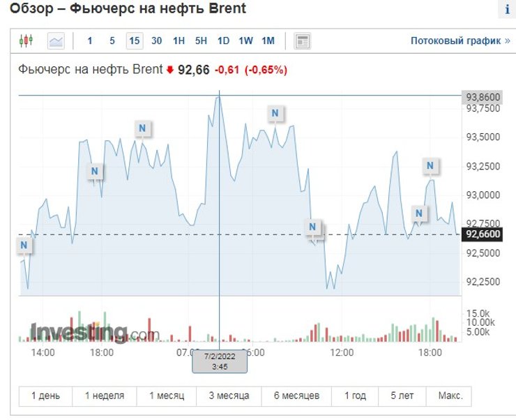
Task: Switch to the 1 день range tab
Action: (x=45, y=396)
